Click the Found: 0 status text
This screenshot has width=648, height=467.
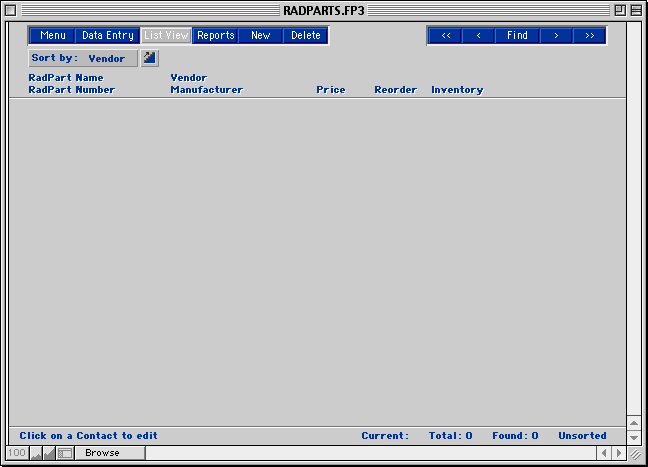coord(515,436)
